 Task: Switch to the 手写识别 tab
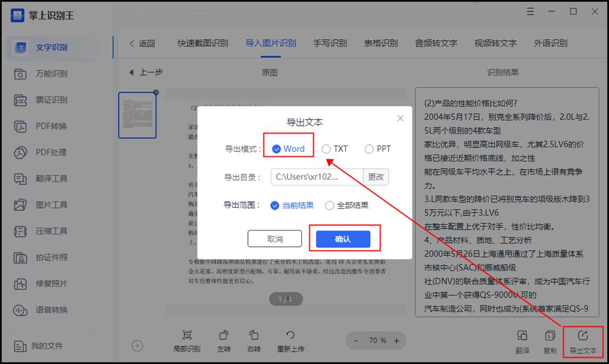330,43
